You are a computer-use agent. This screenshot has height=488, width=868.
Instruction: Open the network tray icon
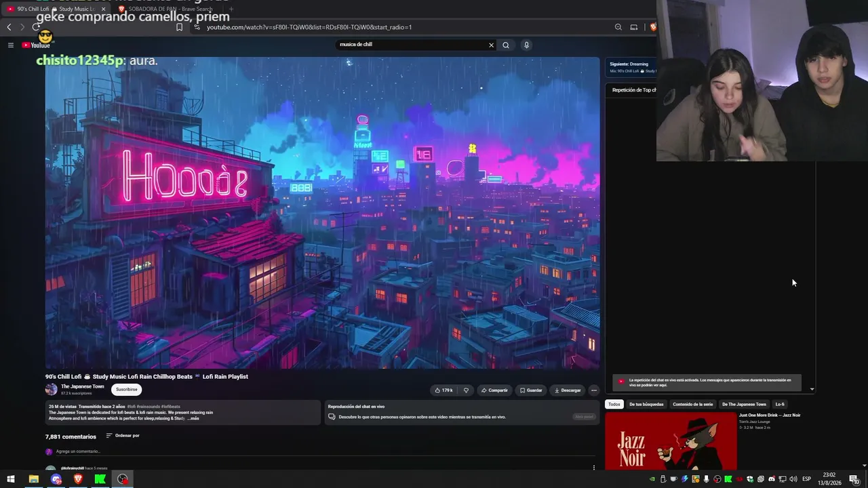tap(783, 479)
